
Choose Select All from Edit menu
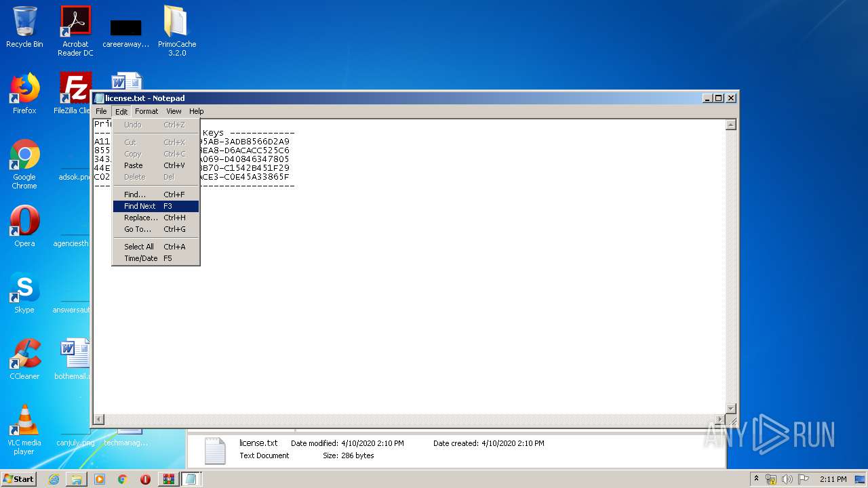[x=156, y=247]
